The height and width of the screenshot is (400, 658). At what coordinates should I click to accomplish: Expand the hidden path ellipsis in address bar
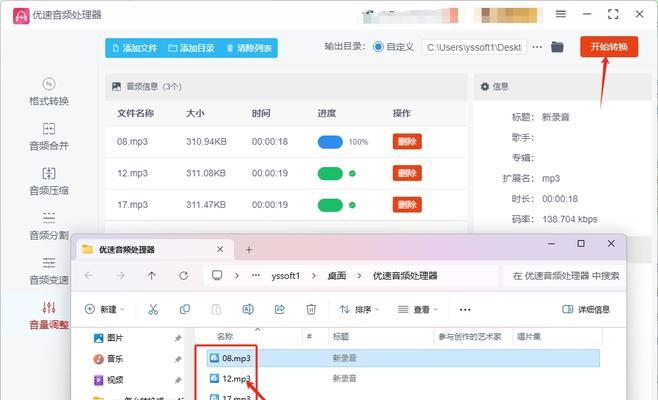pyautogui.click(x=256, y=276)
